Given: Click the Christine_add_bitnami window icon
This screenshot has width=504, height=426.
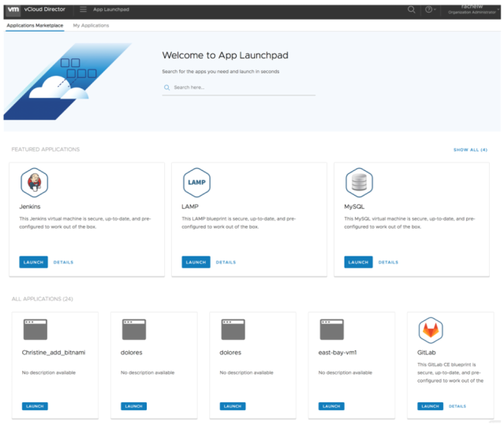Looking at the screenshot, I should tap(35, 330).
